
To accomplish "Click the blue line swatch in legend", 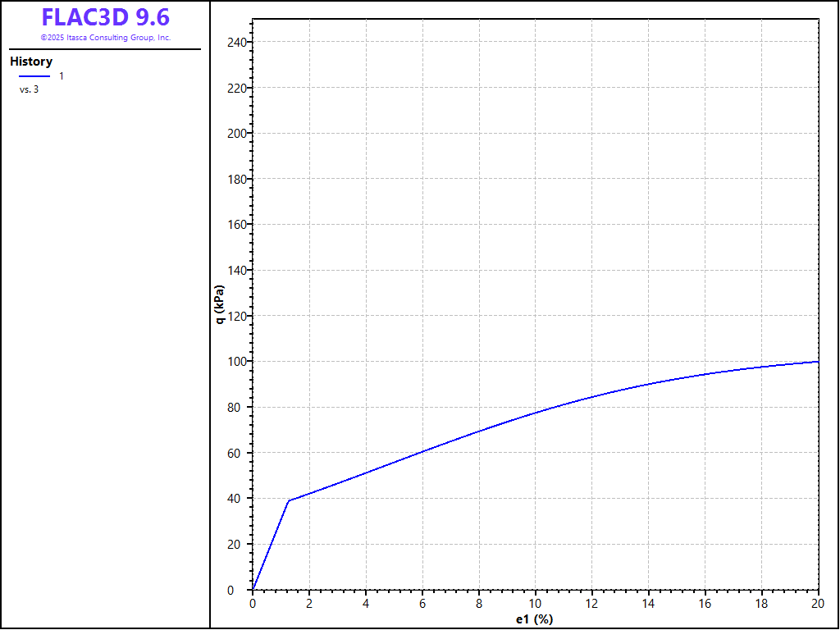I will 34,76.
